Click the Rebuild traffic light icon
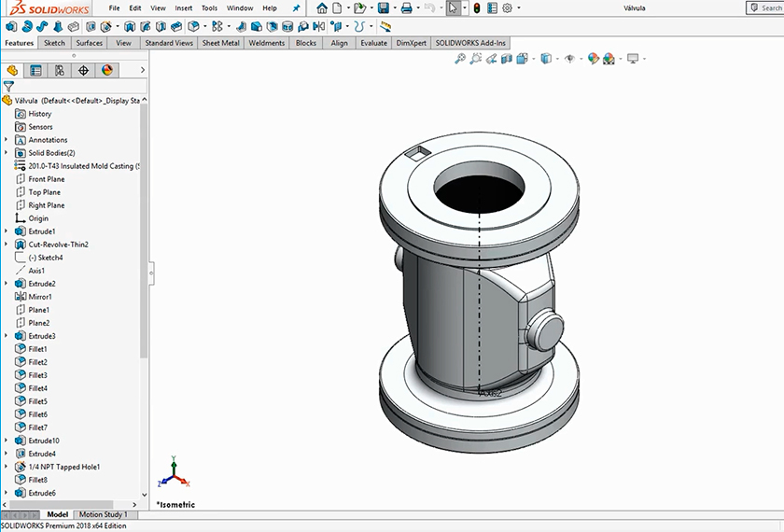The image size is (784, 532). click(x=476, y=8)
